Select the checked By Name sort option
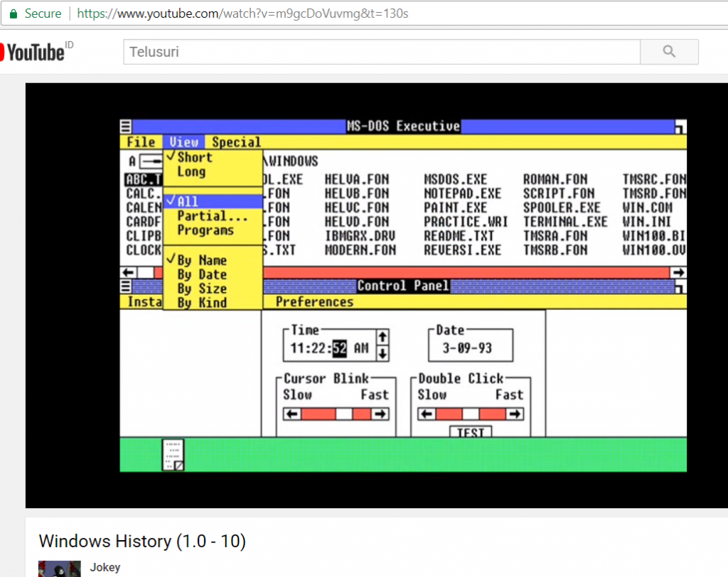Image resolution: width=728 pixels, height=577 pixels. tap(201, 260)
